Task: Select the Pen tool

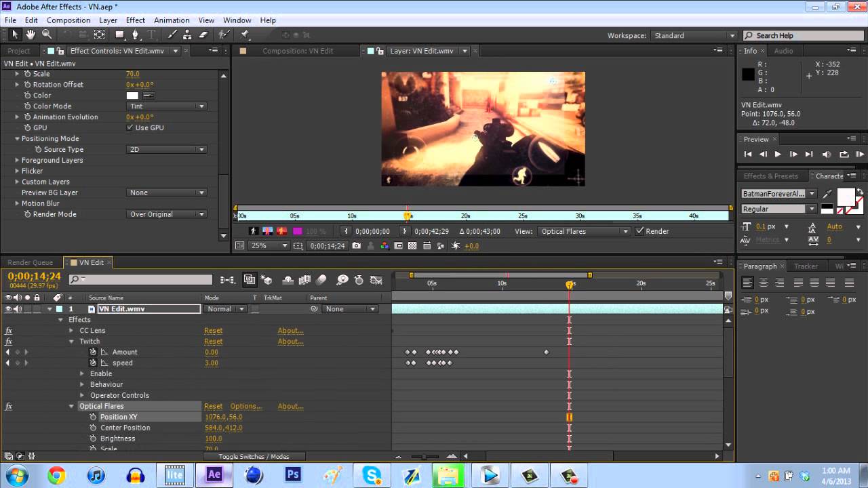Action: pyautogui.click(x=136, y=35)
